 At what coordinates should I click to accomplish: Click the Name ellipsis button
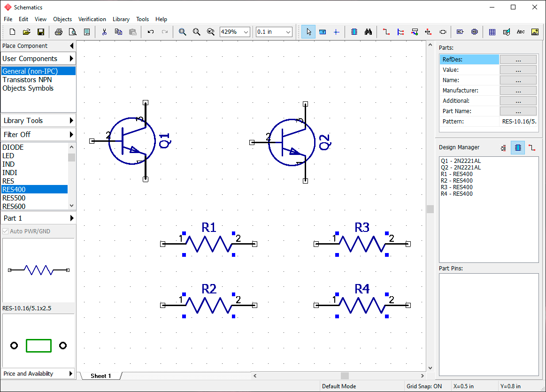pyautogui.click(x=518, y=80)
